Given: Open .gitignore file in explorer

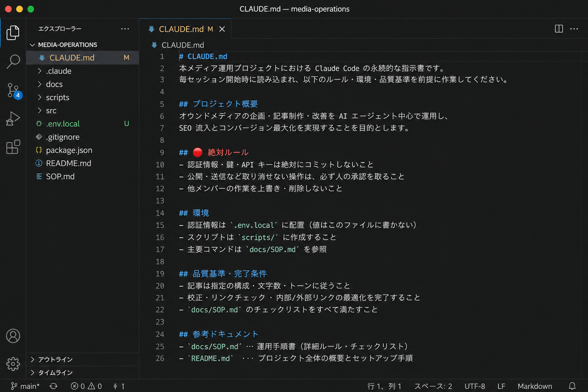Looking at the screenshot, I should [x=82, y=137].
